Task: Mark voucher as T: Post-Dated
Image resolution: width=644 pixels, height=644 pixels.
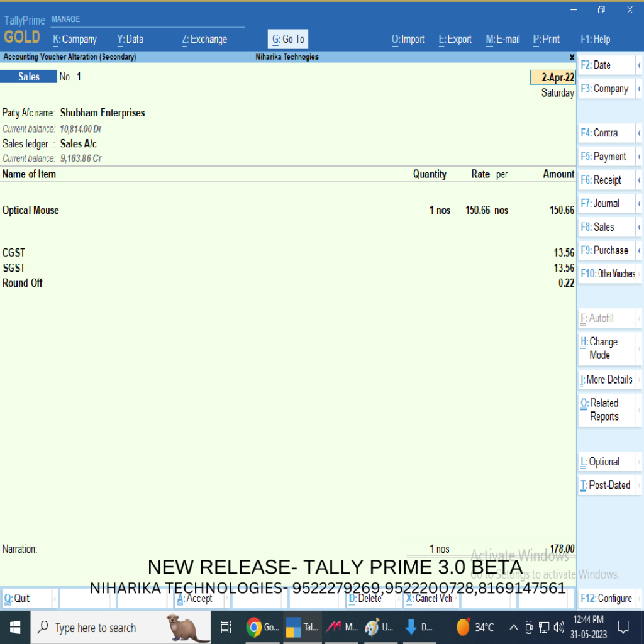Action: coord(606,486)
